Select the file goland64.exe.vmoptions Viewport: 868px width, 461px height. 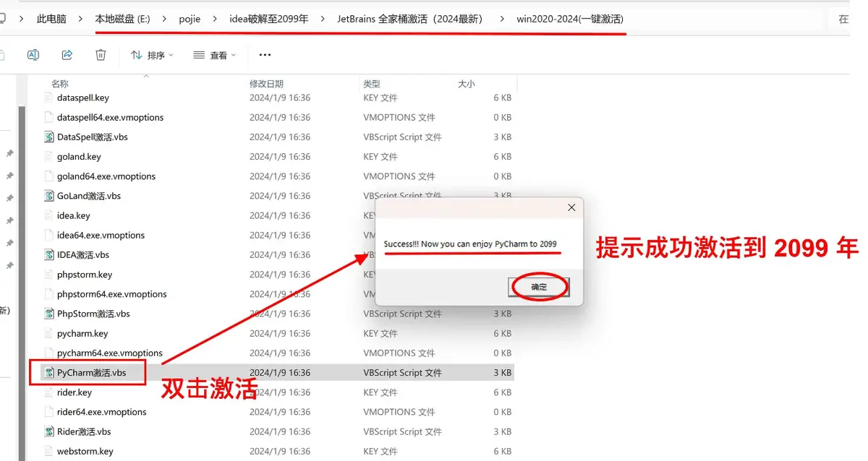tap(106, 176)
